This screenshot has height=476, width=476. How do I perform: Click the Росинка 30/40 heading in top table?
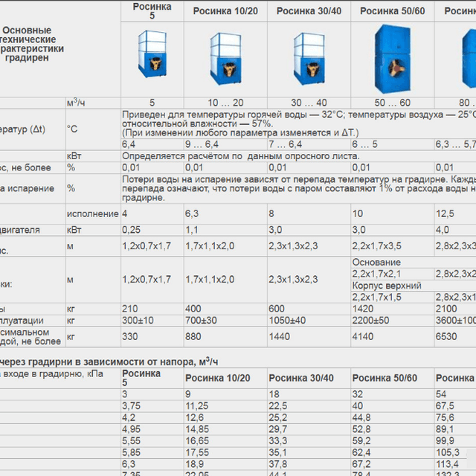[308, 11]
